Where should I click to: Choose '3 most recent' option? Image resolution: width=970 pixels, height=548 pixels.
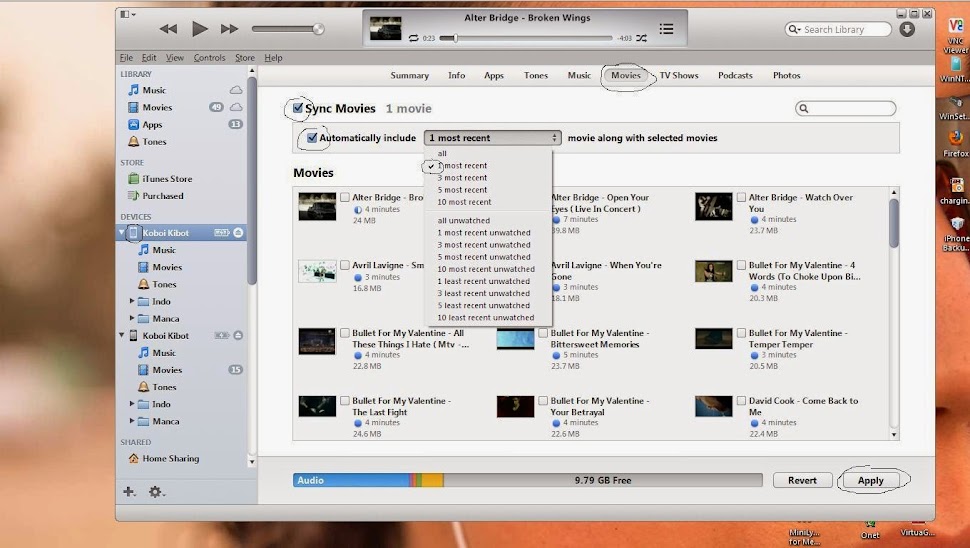(x=462, y=178)
